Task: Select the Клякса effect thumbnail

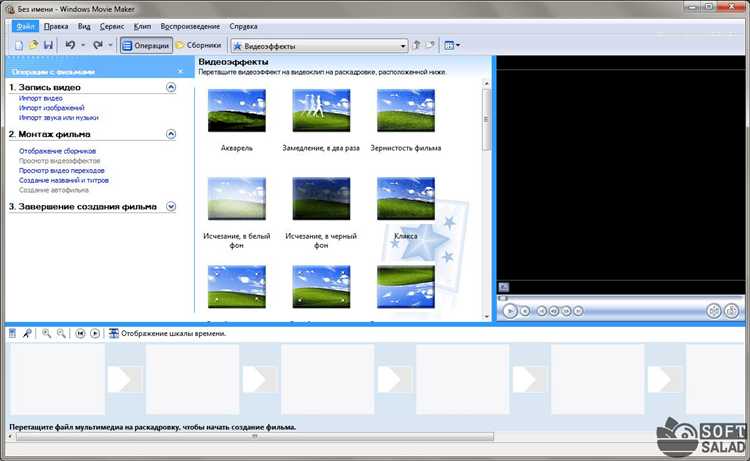Action: pyautogui.click(x=406, y=198)
